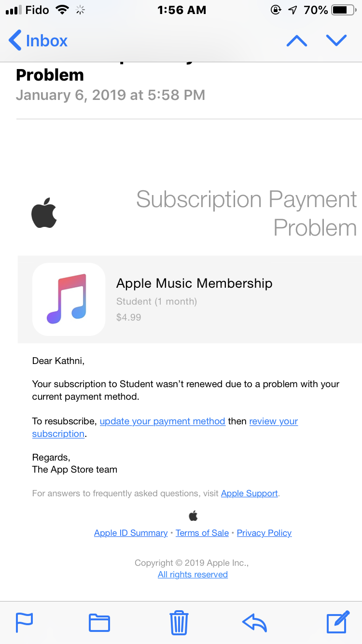Open the update your payment method link
The image size is (362, 644).
(x=162, y=421)
